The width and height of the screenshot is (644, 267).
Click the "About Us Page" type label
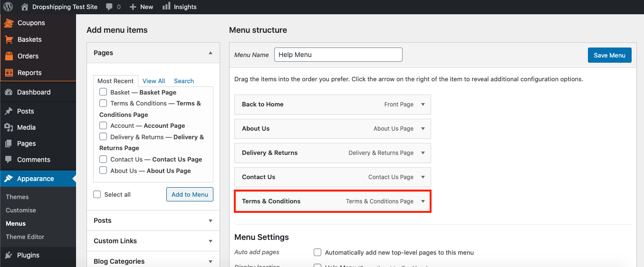click(394, 129)
